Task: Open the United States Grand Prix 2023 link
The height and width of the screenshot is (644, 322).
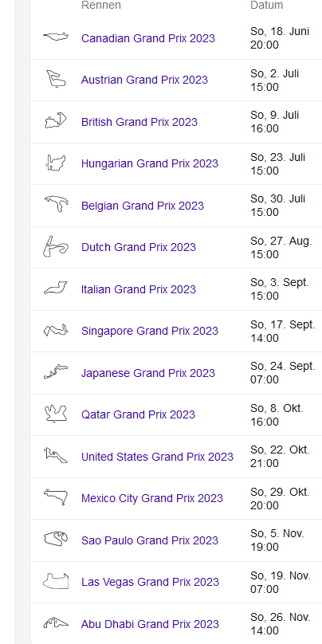Action: (x=157, y=457)
